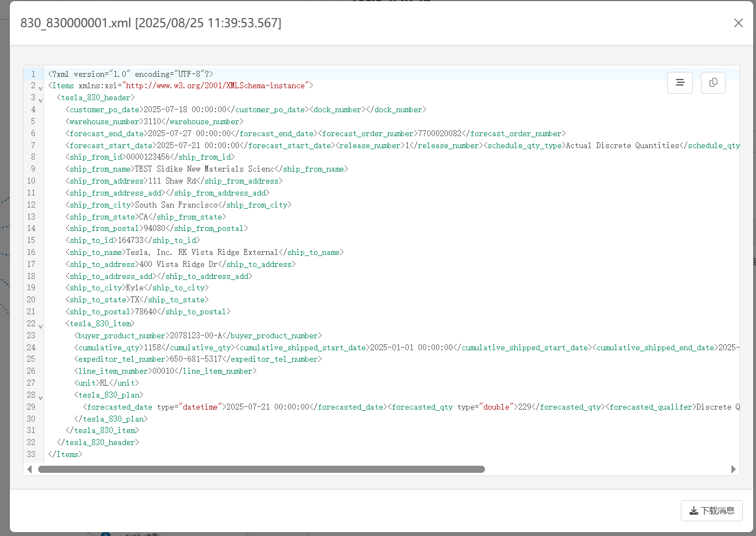The width and height of the screenshot is (756, 536).
Task: Click the scroll left arrow of code viewer
Action: (29, 470)
